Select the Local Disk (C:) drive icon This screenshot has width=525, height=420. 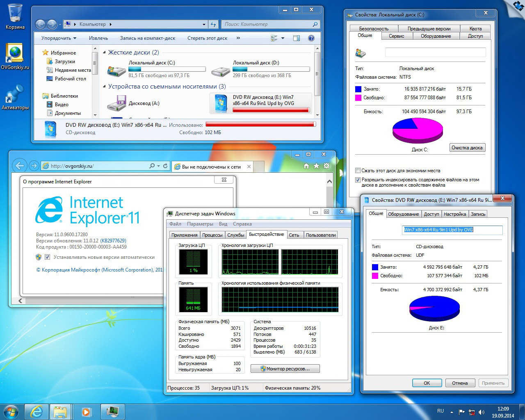click(116, 71)
